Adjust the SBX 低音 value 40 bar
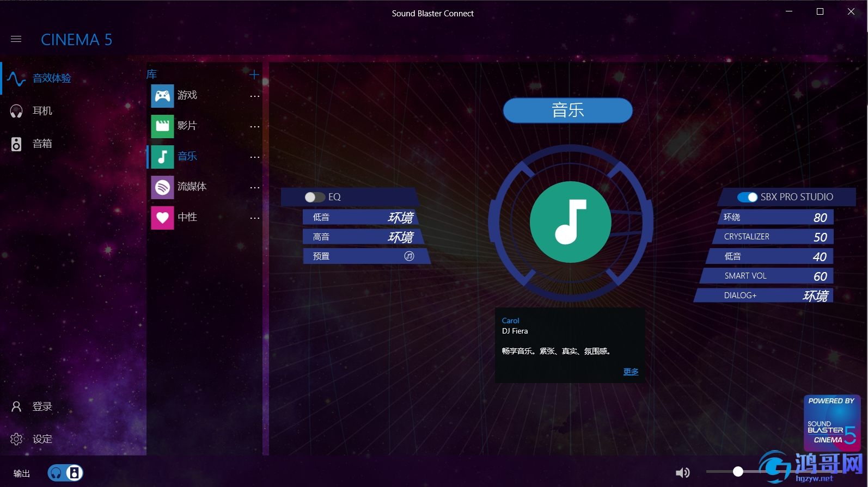The image size is (868, 487). [x=769, y=256]
